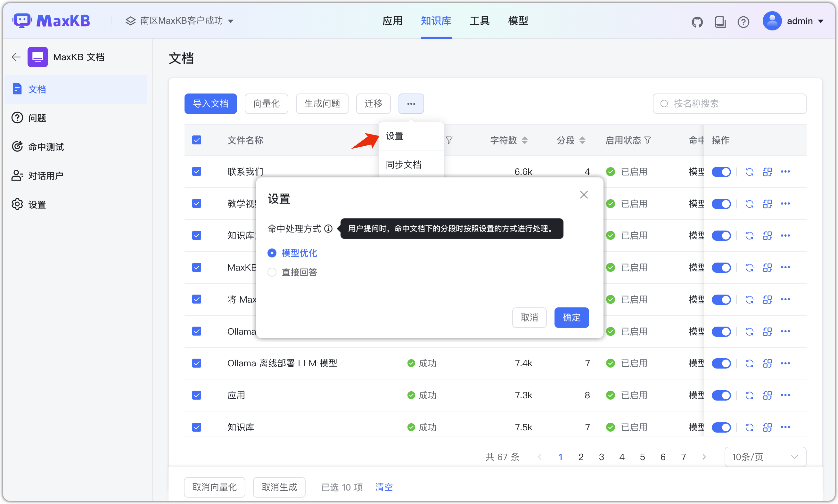Click the 清空 selection link
The image size is (838, 504).
tap(384, 487)
